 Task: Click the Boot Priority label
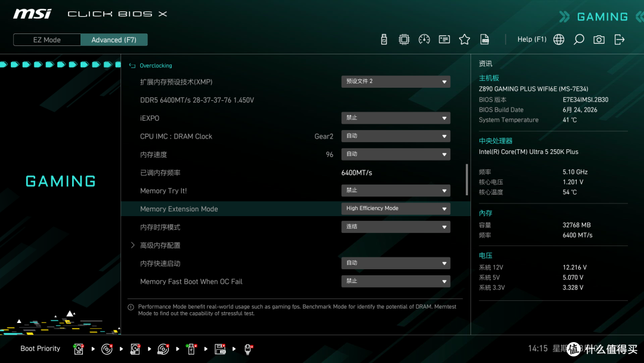[41, 349]
